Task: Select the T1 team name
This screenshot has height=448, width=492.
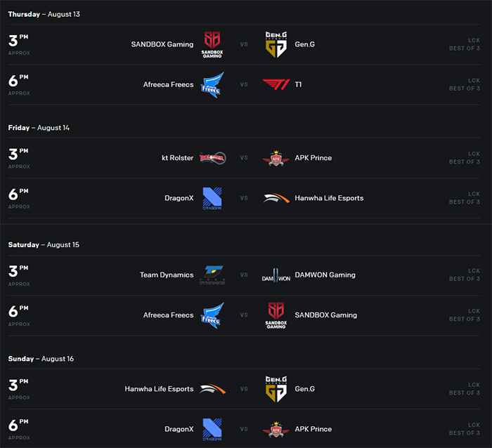Action: tap(298, 85)
